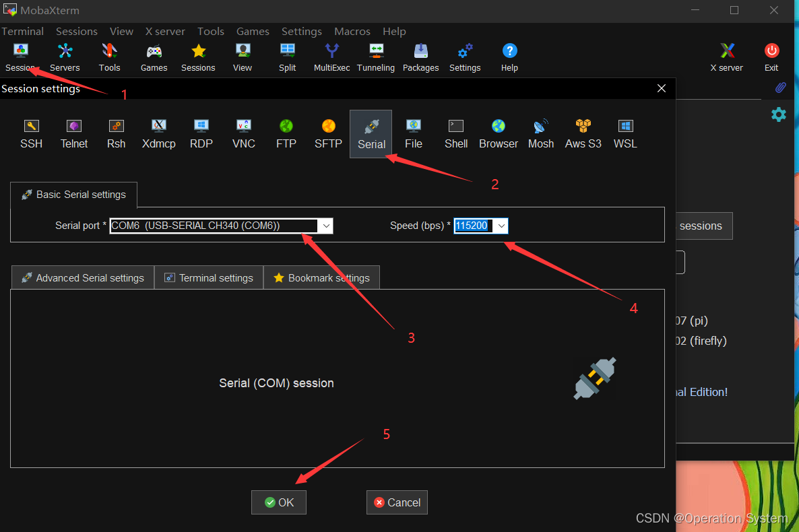Viewport: 799px width, 532px height.
Task: Open the Games menu in menu bar
Action: pyautogui.click(x=253, y=31)
